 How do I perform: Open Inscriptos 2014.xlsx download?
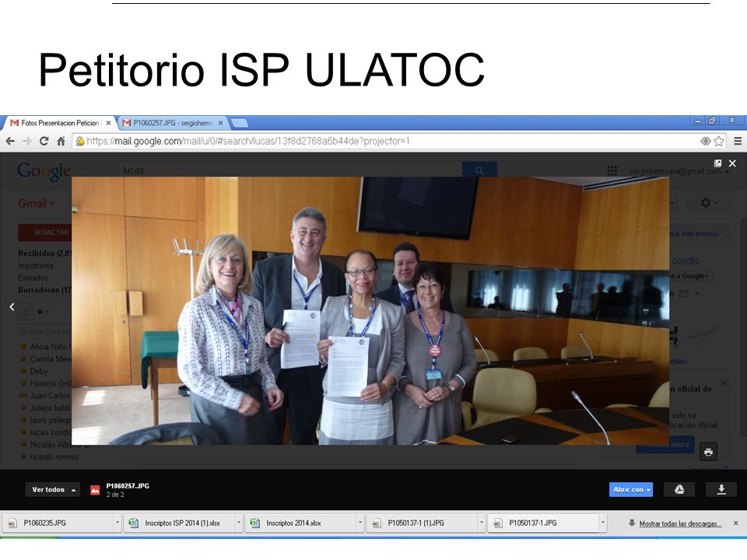tap(300, 523)
